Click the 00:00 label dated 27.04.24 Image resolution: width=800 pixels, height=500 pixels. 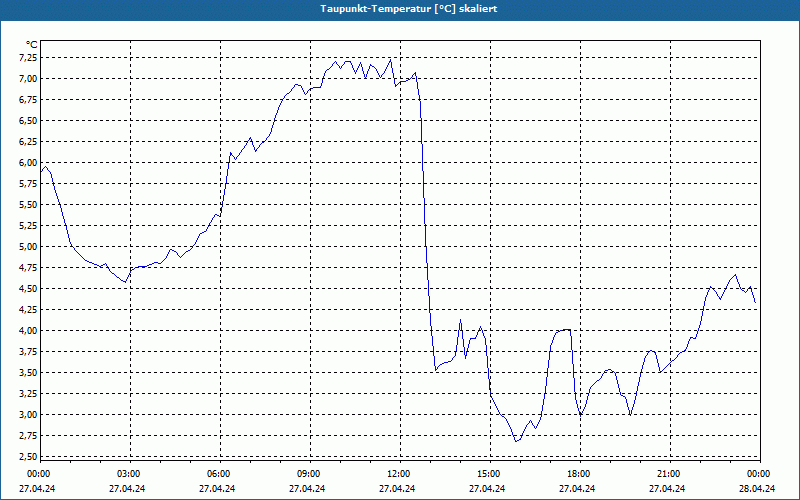pos(40,474)
